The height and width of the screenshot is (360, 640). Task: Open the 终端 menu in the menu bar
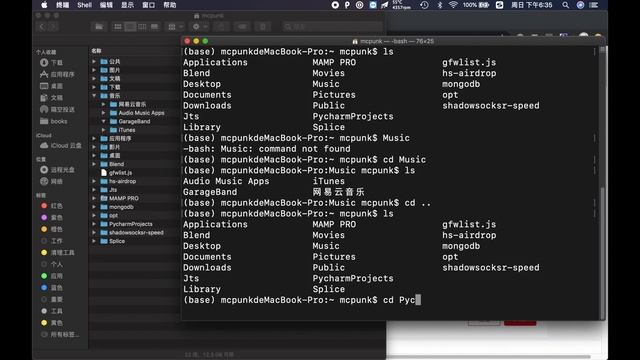pos(62,5)
